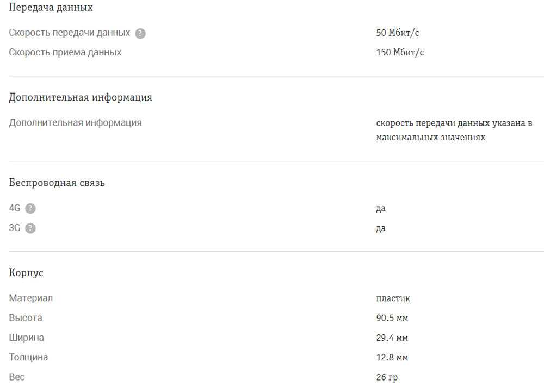Select the 12.8 мм thickness value
Viewport: 544px width, 392px height.
pos(392,357)
